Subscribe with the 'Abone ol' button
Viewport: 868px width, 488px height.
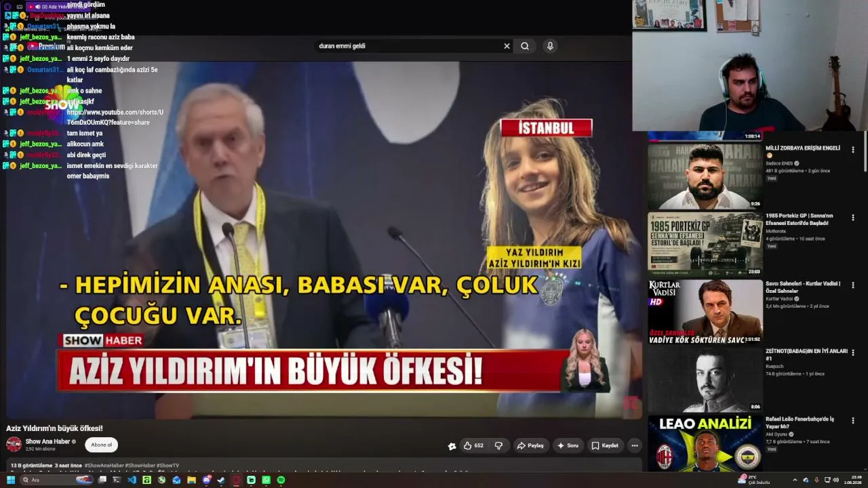pos(102,445)
